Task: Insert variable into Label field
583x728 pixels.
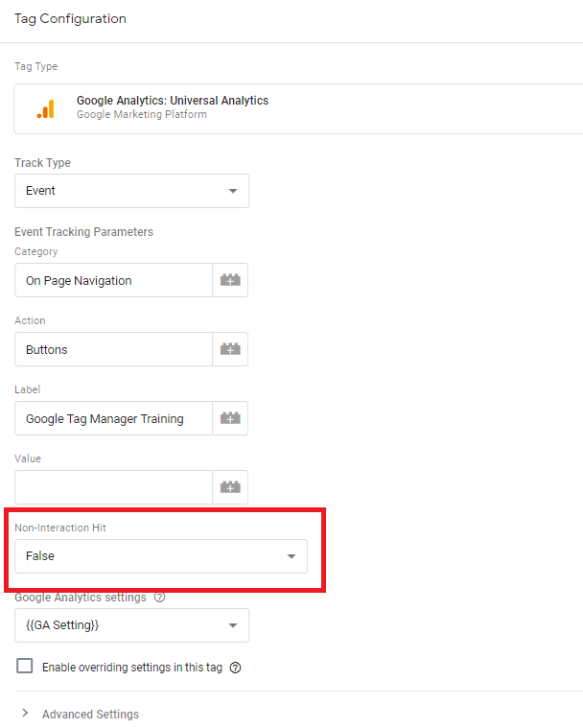Action: click(230, 418)
